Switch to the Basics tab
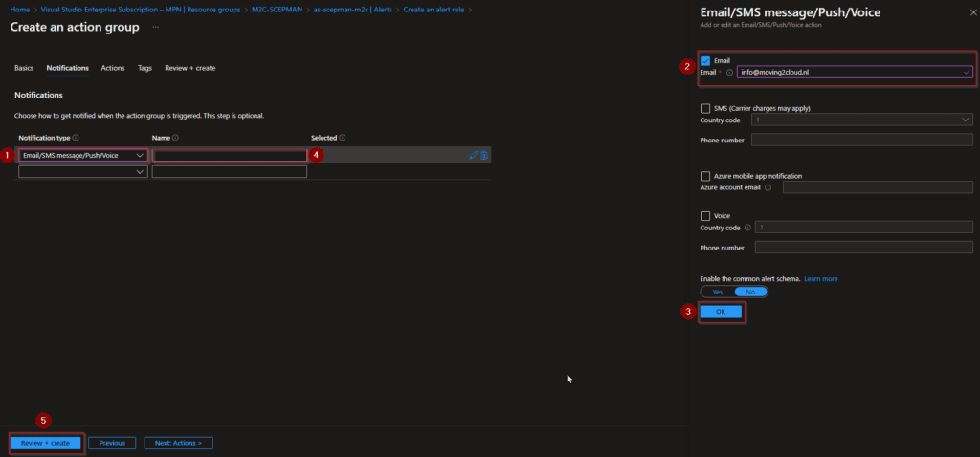 [24, 68]
